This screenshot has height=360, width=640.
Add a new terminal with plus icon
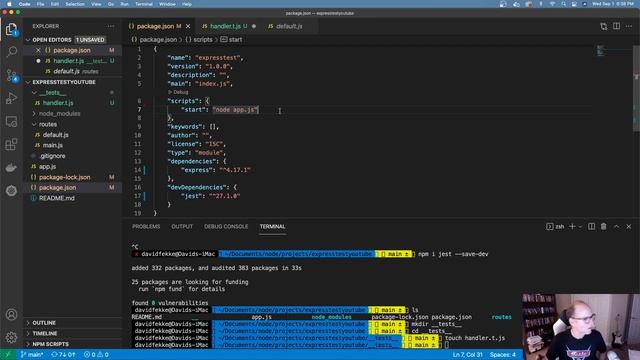(572, 227)
